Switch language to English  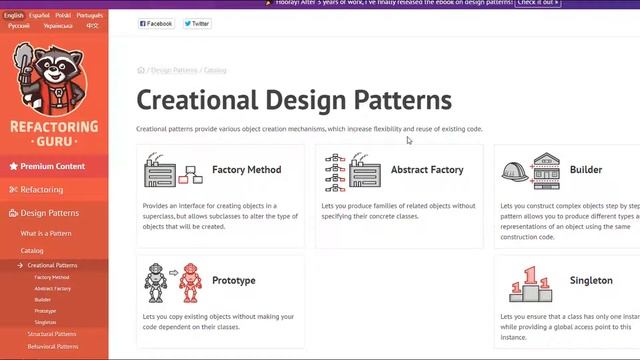point(14,15)
